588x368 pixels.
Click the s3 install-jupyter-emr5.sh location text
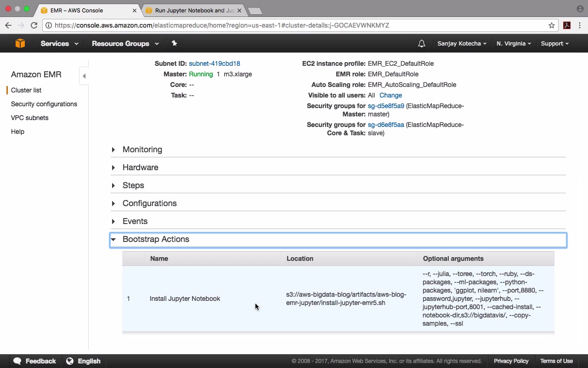346,299
